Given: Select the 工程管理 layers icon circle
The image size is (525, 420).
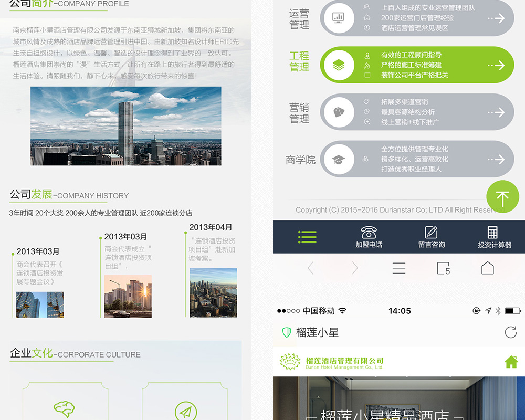Looking at the screenshot, I should (339, 65).
